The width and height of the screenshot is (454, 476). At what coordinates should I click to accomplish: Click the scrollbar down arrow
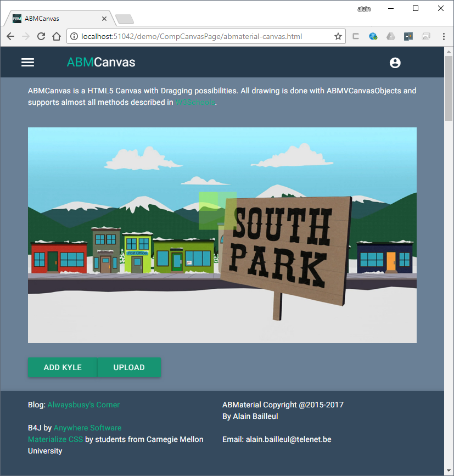(x=449, y=470)
